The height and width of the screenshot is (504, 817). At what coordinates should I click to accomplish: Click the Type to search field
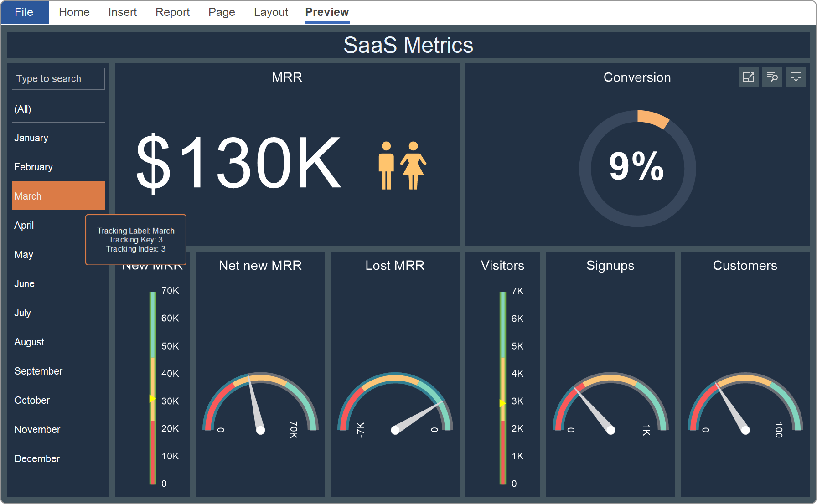58,79
